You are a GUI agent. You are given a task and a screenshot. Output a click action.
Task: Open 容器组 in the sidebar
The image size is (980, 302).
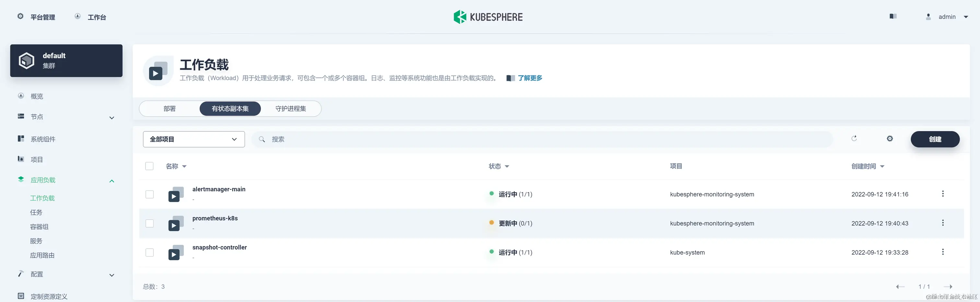pos(39,227)
